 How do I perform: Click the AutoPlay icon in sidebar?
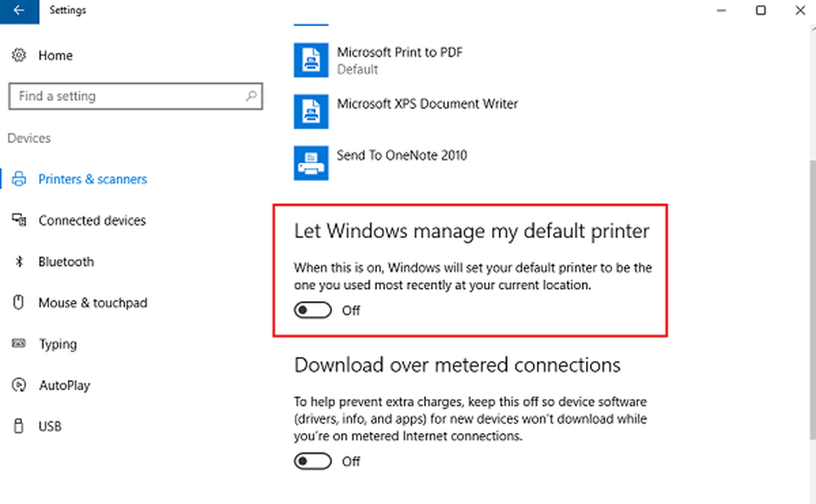[x=19, y=385]
